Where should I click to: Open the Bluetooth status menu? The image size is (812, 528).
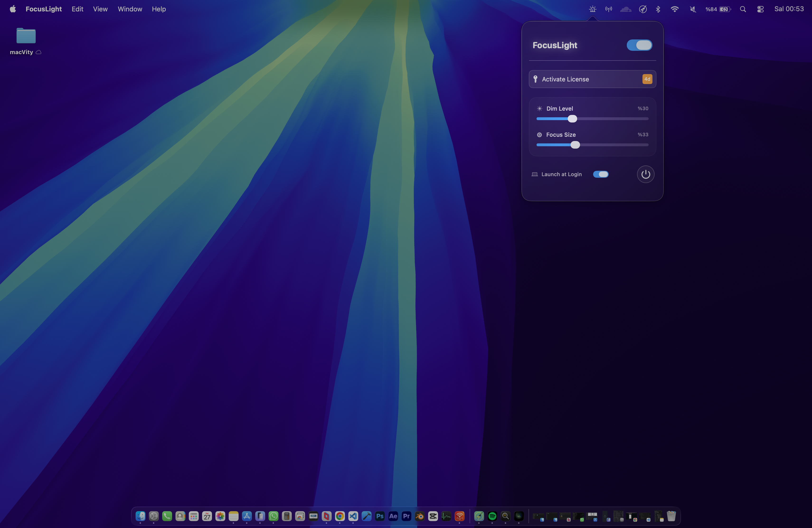point(658,9)
